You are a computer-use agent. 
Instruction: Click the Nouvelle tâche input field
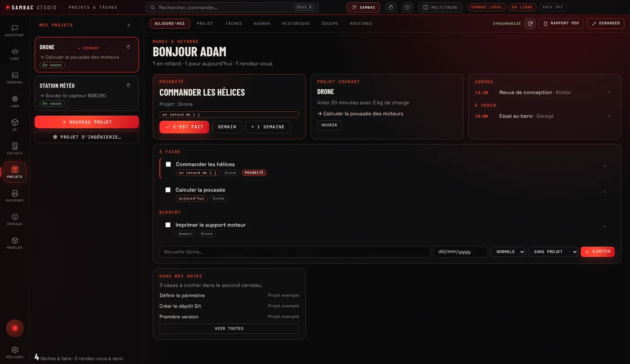click(295, 252)
